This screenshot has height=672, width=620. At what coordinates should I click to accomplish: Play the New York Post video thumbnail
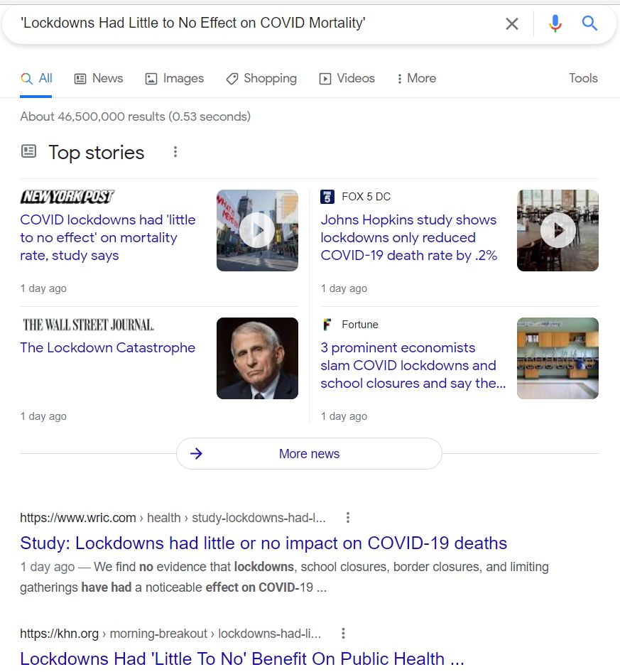point(257,230)
